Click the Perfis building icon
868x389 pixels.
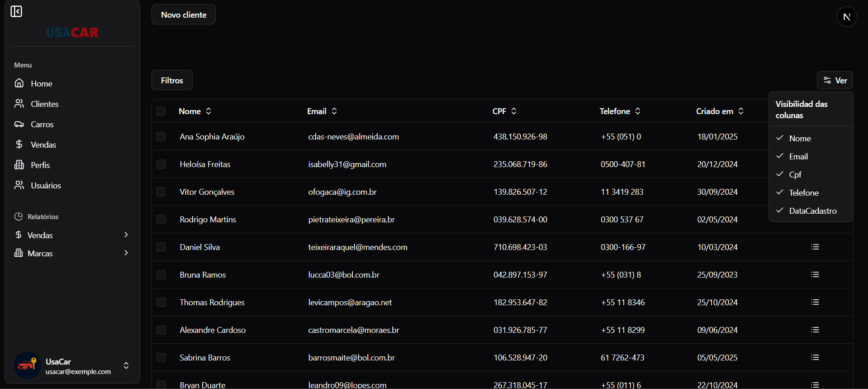click(19, 165)
